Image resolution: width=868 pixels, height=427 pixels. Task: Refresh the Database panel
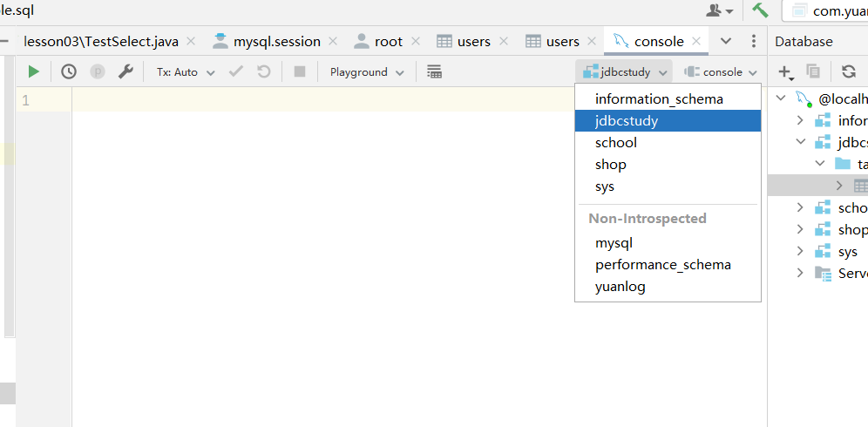click(849, 72)
